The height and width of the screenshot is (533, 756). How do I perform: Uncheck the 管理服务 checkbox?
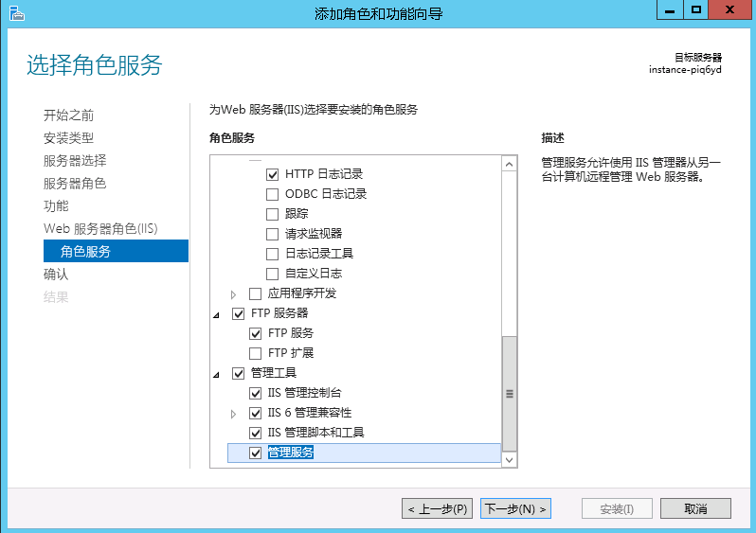(256, 453)
